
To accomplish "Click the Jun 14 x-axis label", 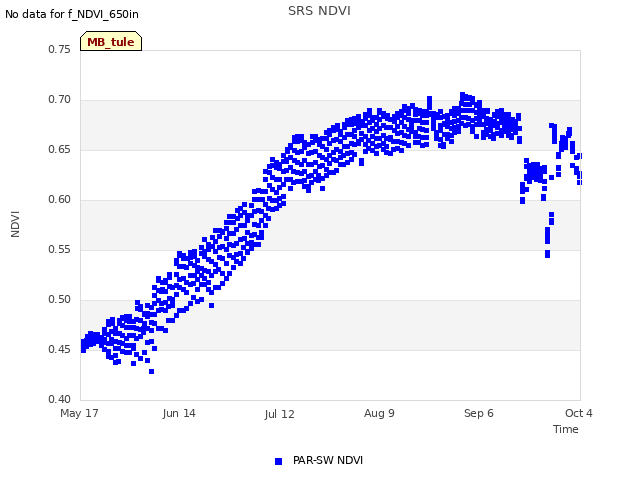I will click(179, 413).
